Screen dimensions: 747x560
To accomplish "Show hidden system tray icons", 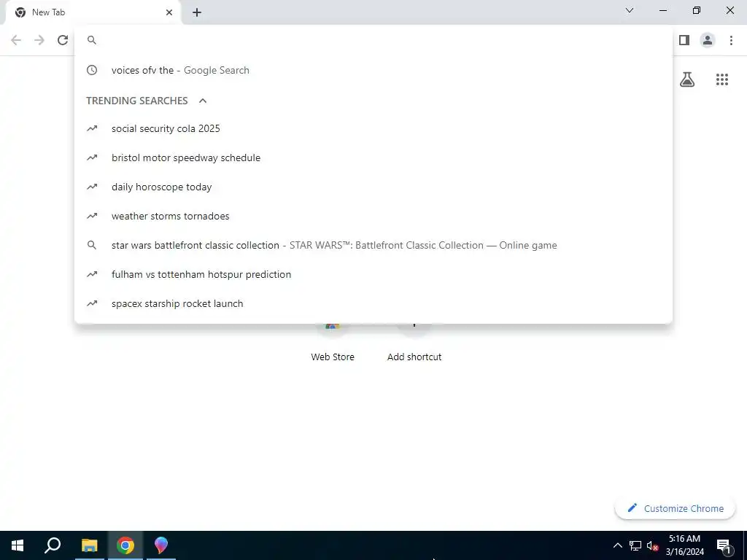I will 617,545.
